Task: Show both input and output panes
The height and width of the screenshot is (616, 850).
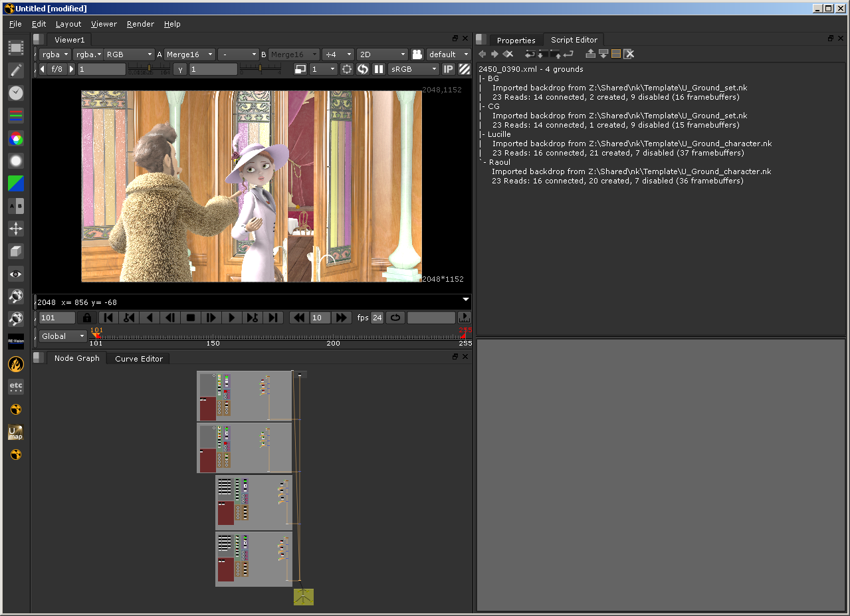Action: click(616, 54)
